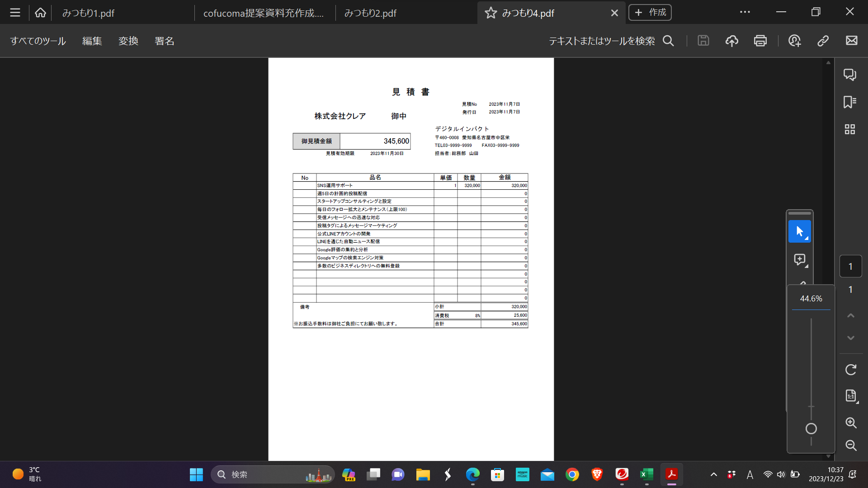Click the zoom slider handle

811,429
